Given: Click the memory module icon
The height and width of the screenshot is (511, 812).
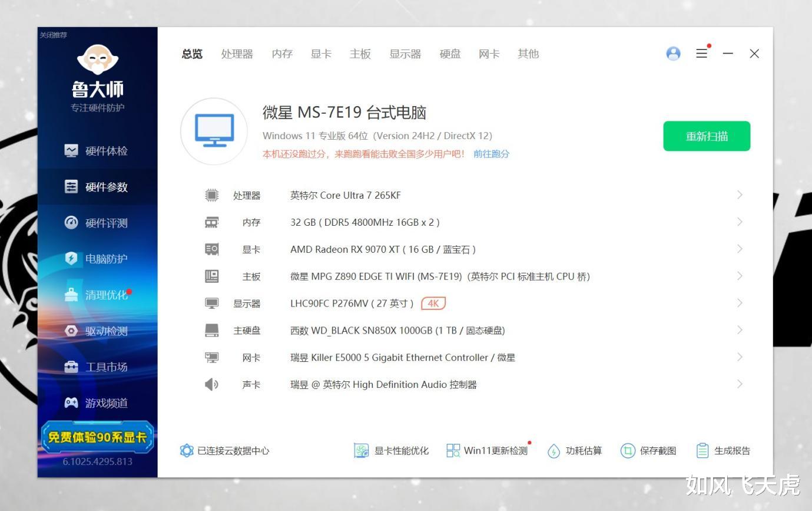Looking at the screenshot, I should pos(211,222).
